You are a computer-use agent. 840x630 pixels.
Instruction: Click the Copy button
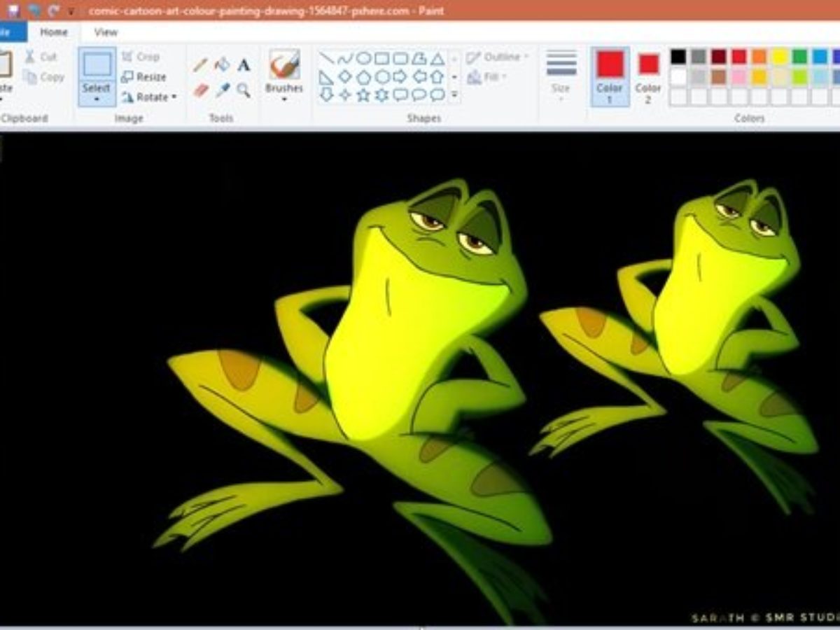click(43, 77)
